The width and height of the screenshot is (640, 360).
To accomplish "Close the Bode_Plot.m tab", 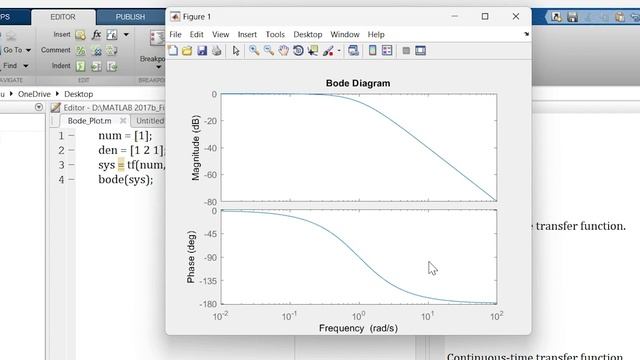I will pos(123,121).
